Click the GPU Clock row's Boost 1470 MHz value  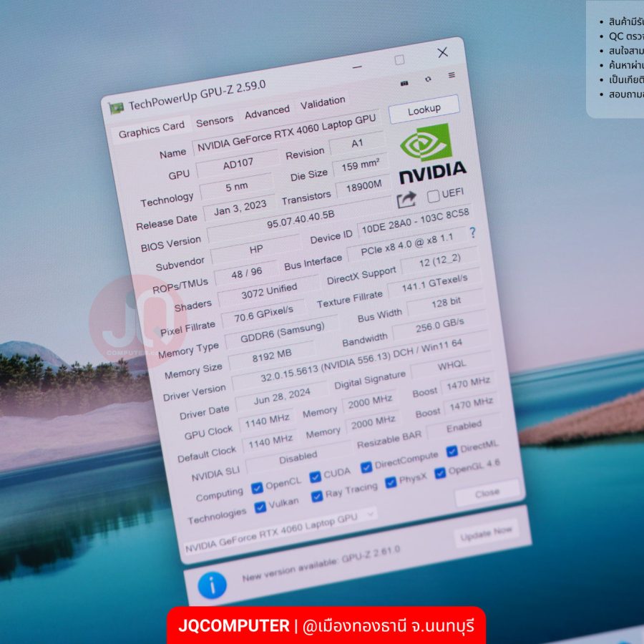[x=468, y=384]
